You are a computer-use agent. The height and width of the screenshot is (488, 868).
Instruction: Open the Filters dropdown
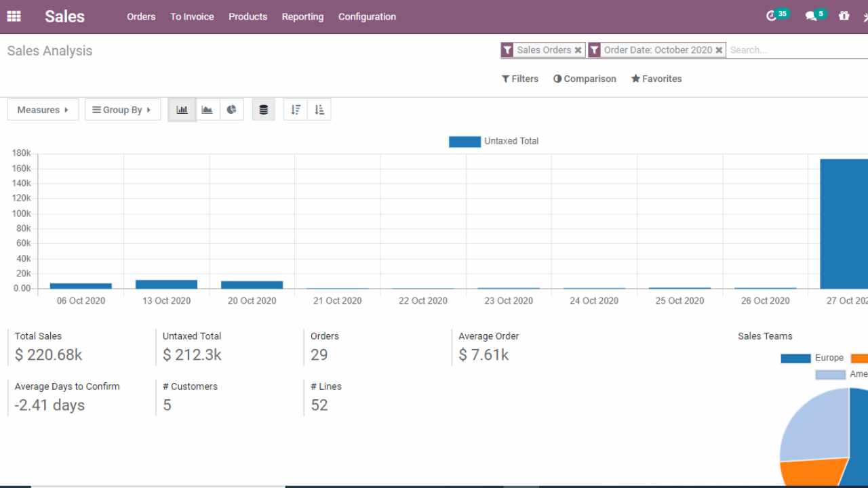pyautogui.click(x=520, y=79)
